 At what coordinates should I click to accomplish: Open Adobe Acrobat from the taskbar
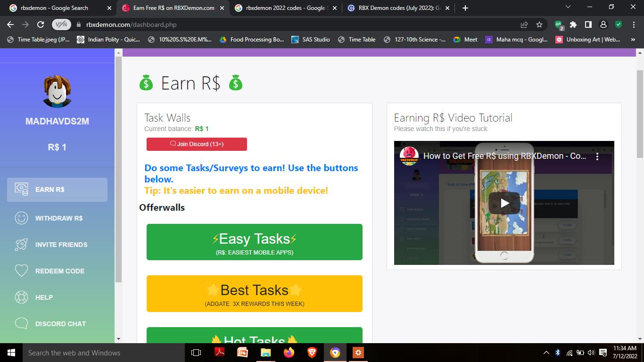219,353
